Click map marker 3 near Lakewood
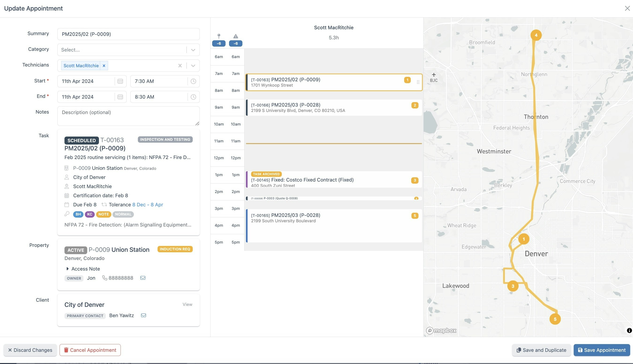633x364 pixels. [513, 286]
